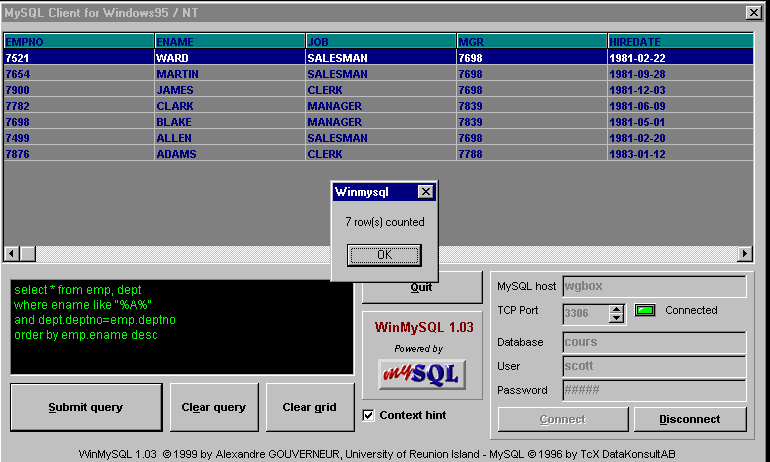Select the ADAMS name cell
770x462 pixels.
pos(230,154)
